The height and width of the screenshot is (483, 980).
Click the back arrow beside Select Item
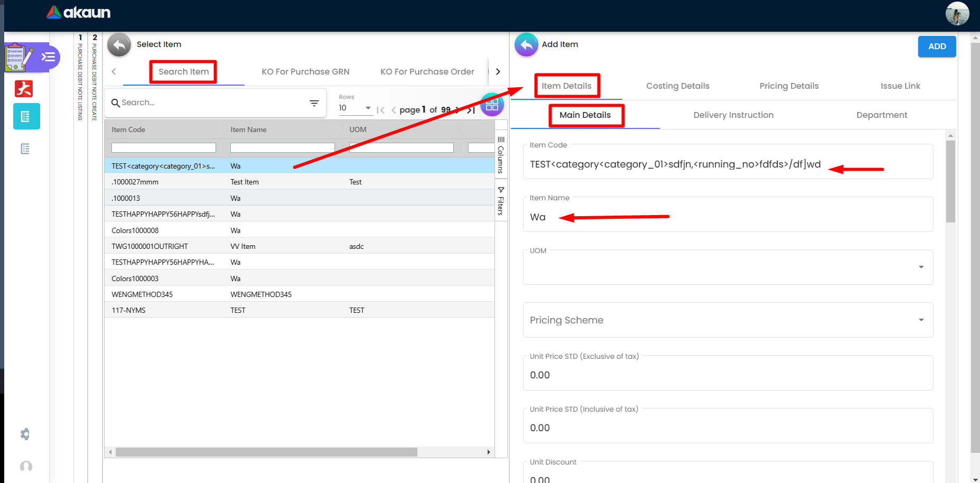(x=119, y=45)
